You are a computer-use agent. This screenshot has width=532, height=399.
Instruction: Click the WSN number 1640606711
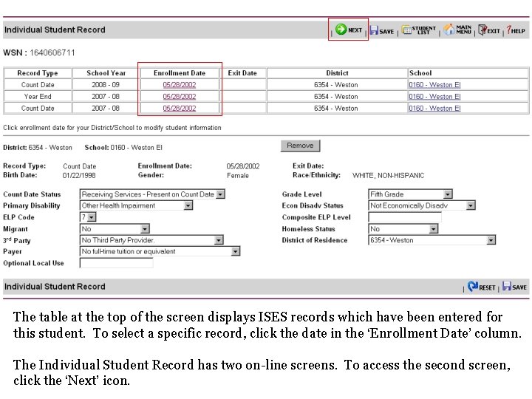pyautogui.click(x=52, y=53)
